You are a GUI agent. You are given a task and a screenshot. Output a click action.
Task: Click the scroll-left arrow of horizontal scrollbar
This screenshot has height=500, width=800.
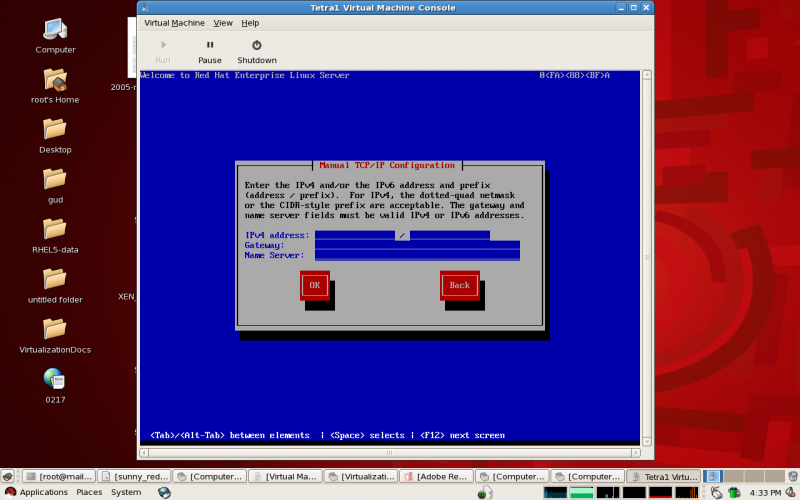pyautogui.click(x=144, y=453)
